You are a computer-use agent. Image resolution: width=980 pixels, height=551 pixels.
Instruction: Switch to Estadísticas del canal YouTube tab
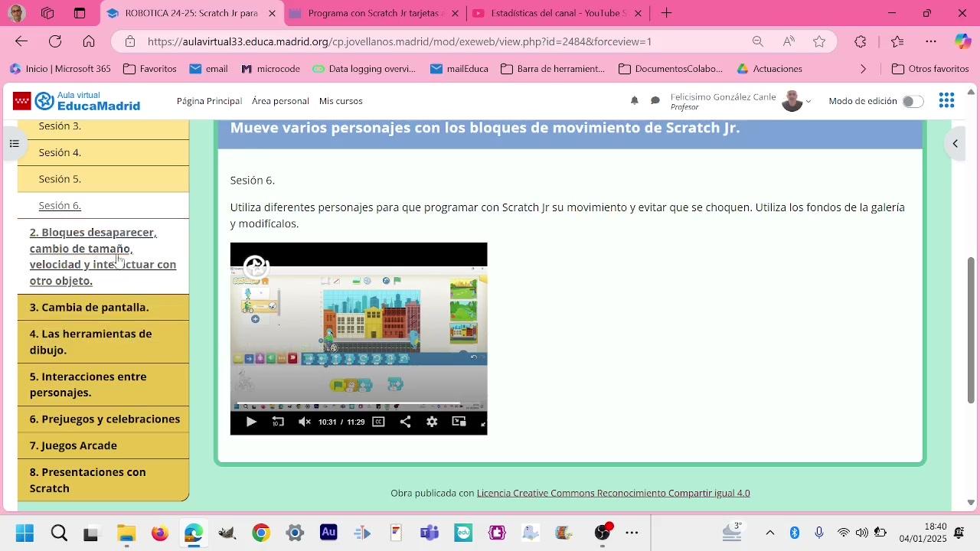(558, 13)
